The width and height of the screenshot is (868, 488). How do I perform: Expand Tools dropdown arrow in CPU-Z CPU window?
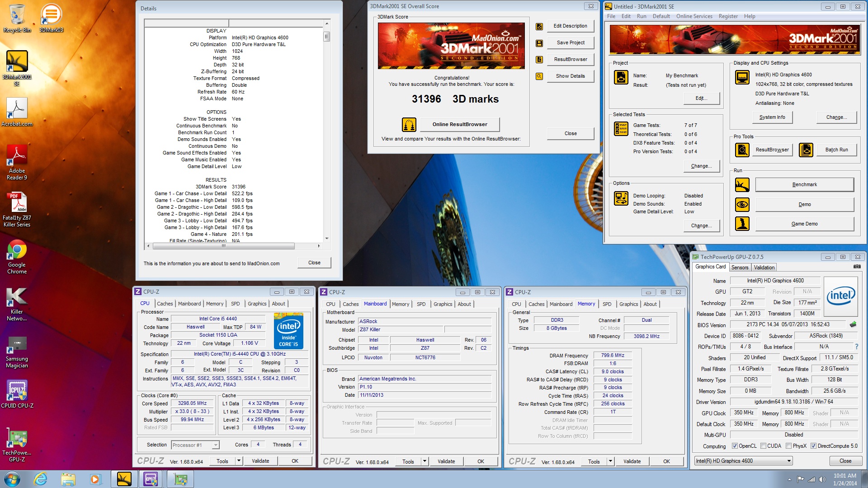coord(239,461)
